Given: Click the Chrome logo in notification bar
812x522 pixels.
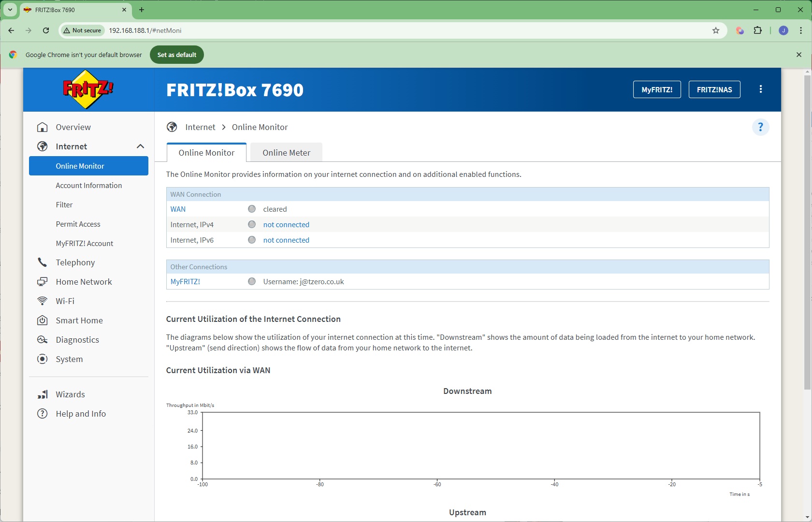Looking at the screenshot, I should pos(13,55).
